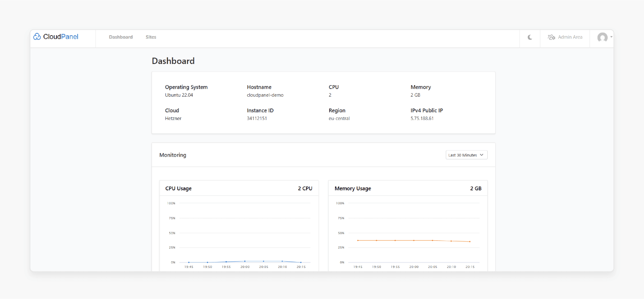Select the Ubuntu 22.04 OS value
This screenshot has width=644, height=299.
pos(179,95)
